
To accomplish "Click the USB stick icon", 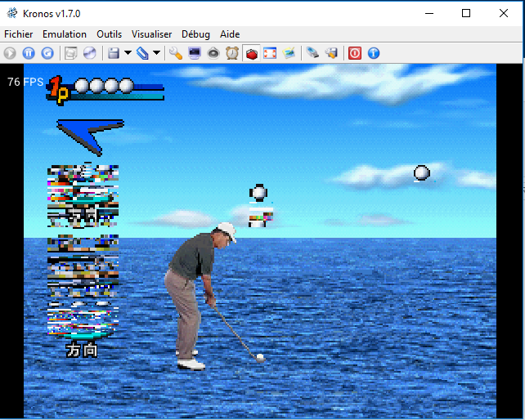I will point(312,53).
